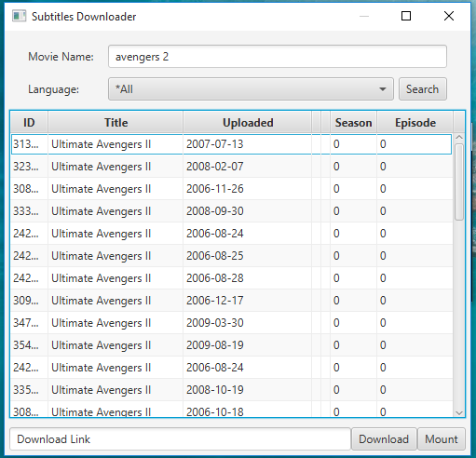Image resolution: width=476 pixels, height=458 pixels.
Task: Select the row uploaded 2006-08-25
Action: pyautogui.click(x=231, y=256)
